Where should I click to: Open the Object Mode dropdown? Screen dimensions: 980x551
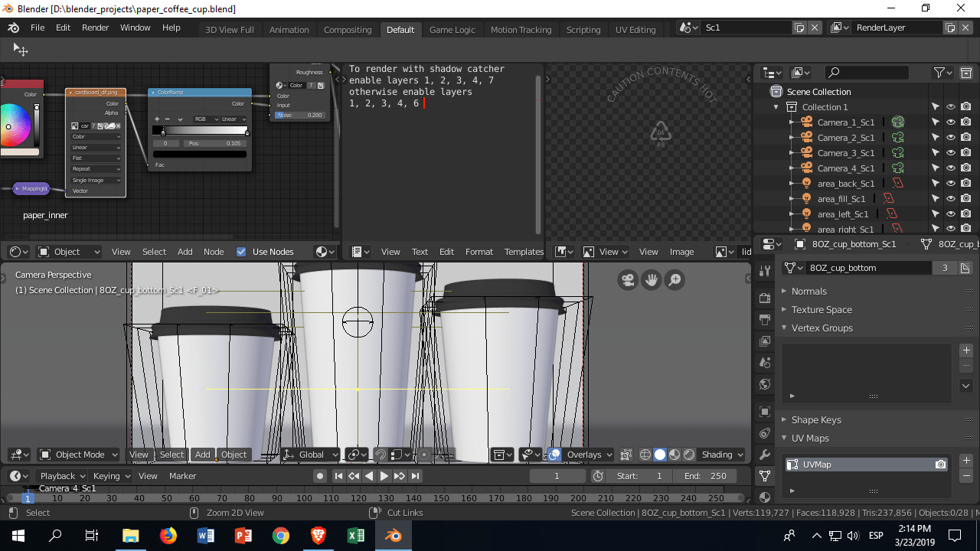click(x=77, y=454)
